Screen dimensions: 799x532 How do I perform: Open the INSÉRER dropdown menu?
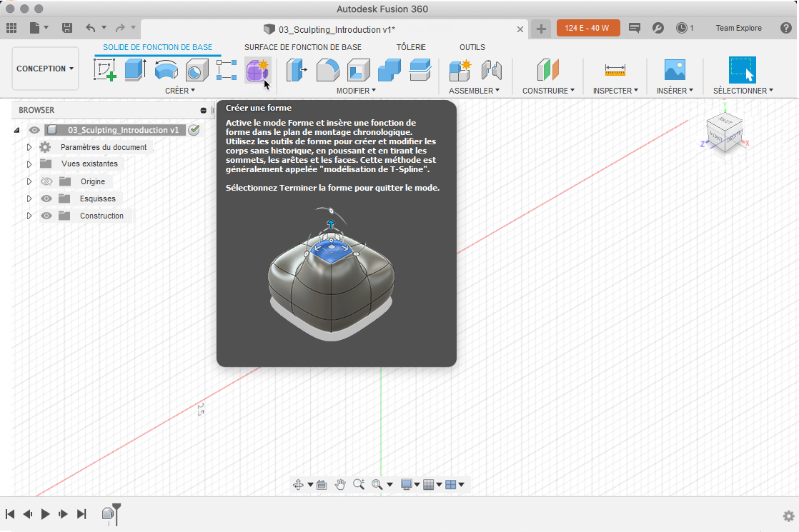pyautogui.click(x=675, y=91)
